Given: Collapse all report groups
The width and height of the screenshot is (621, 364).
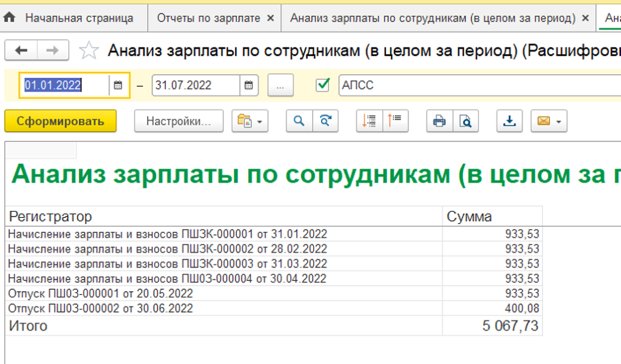Looking at the screenshot, I should (x=395, y=121).
